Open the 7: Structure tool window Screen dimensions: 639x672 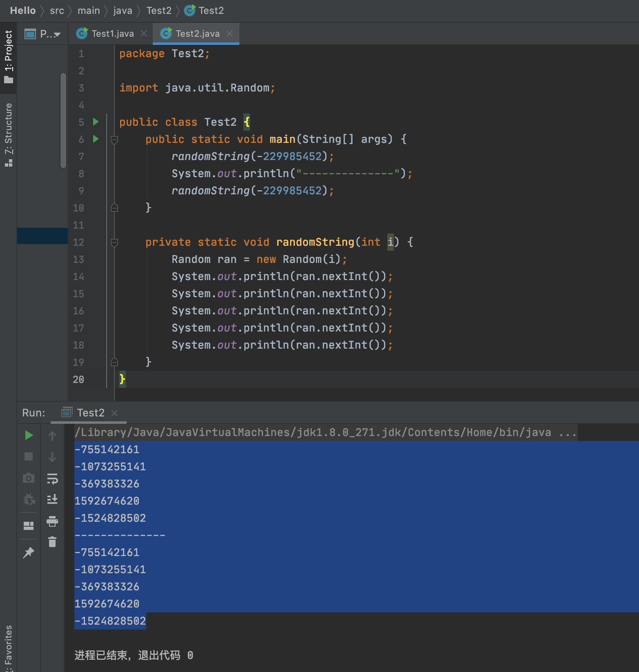point(8,135)
